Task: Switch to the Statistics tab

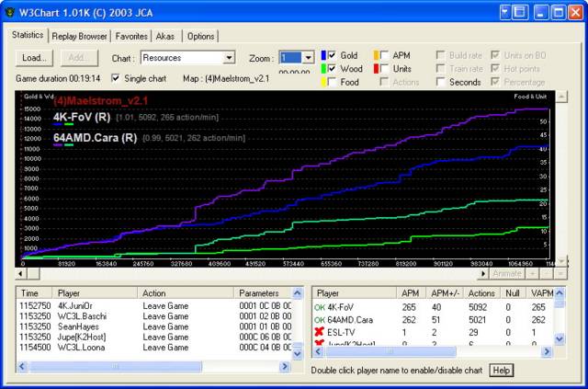Action: (28, 35)
